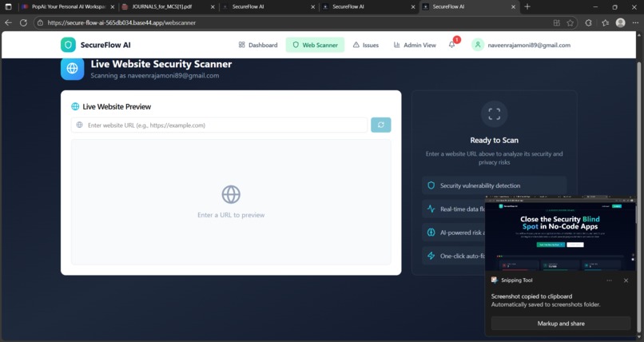This screenshot has height=342, width=644.
Task: Click the large globe preview placeholder
Action: point(231,195)
